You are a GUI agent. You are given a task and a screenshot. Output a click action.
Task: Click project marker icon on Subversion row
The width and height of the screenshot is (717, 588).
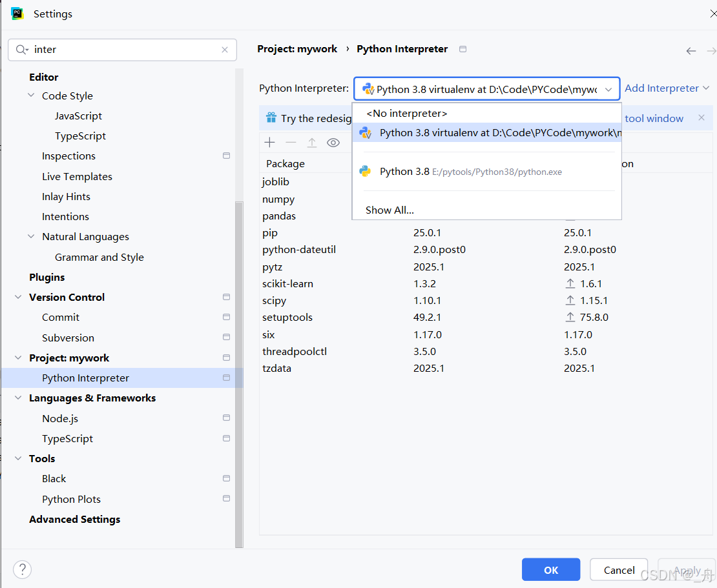226,337
